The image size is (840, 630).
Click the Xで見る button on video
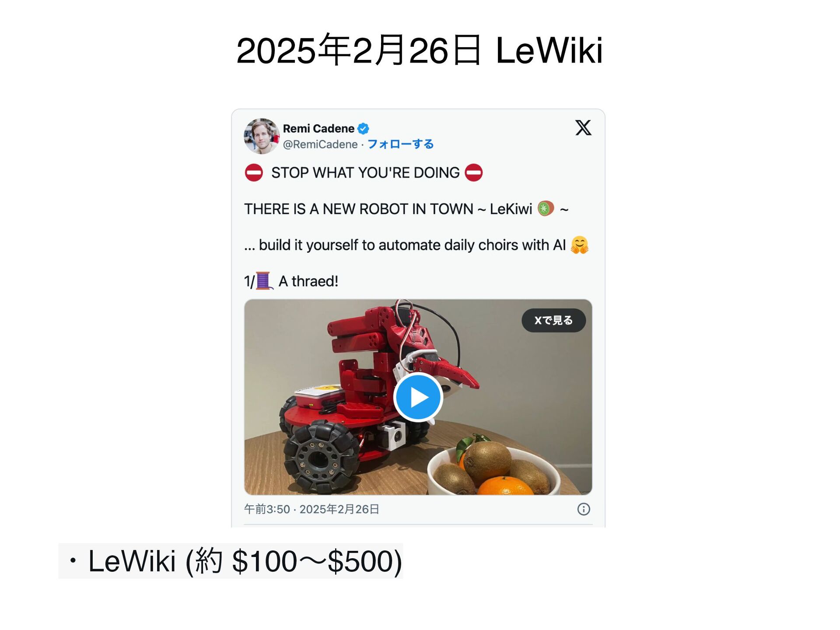click(x=553, y=320)
